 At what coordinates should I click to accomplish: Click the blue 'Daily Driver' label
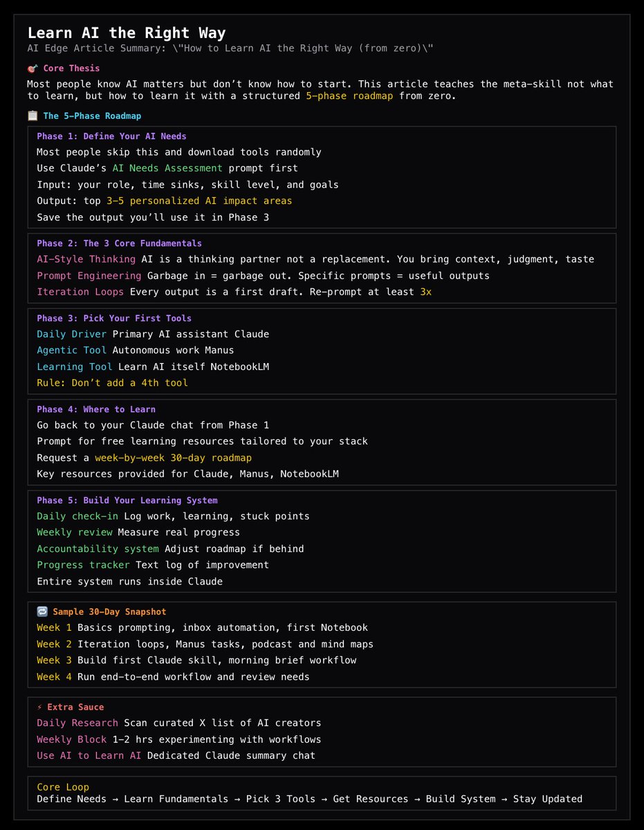71,334
